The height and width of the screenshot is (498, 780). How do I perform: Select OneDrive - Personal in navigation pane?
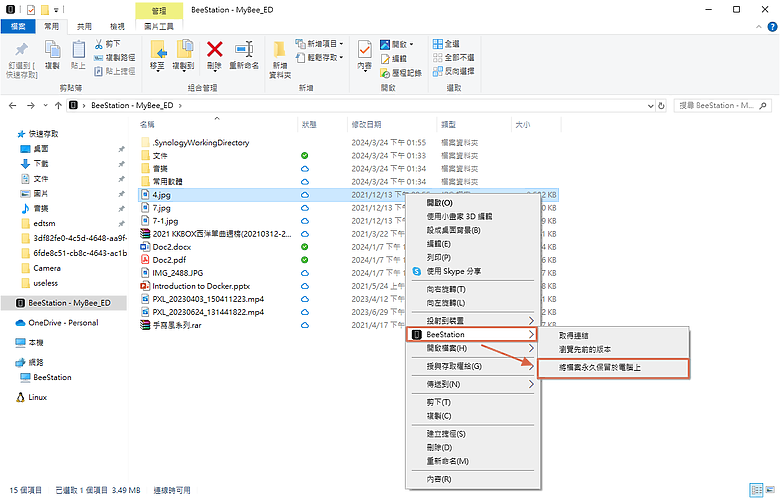64,323
